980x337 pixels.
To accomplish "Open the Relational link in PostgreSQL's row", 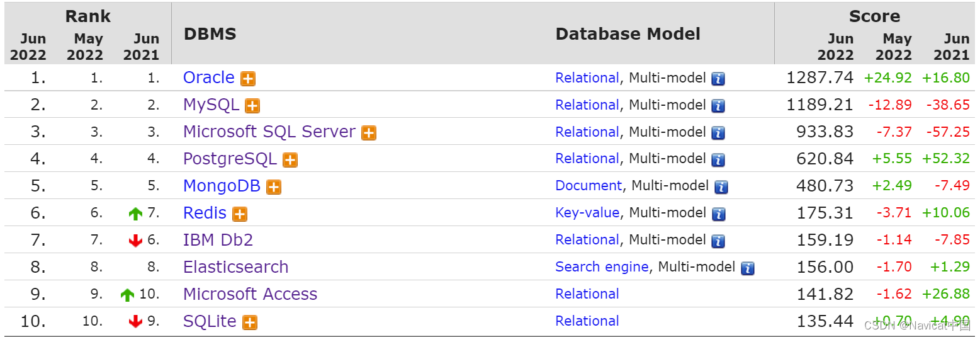I will click(x=587, y=159).
